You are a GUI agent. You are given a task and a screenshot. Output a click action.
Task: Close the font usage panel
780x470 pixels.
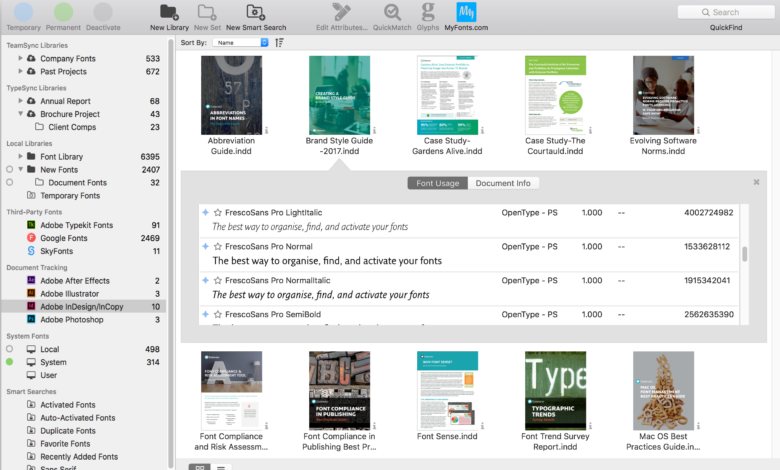tap(756, 183)
